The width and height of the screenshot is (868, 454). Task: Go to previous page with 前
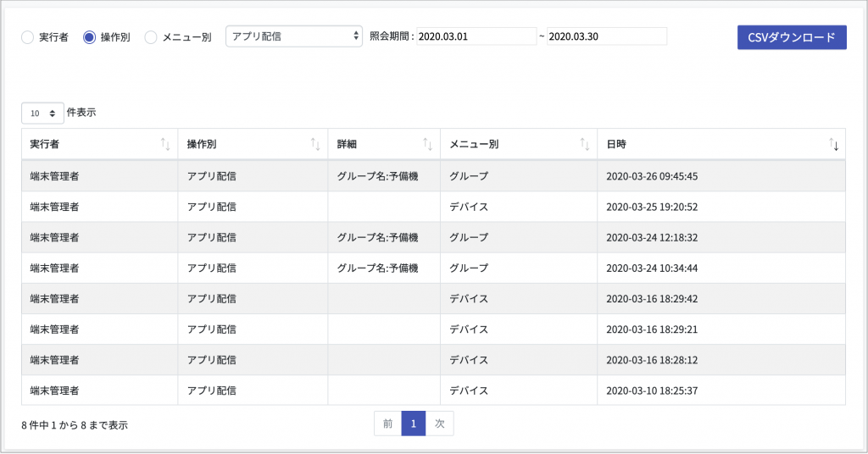click(387, 424)
